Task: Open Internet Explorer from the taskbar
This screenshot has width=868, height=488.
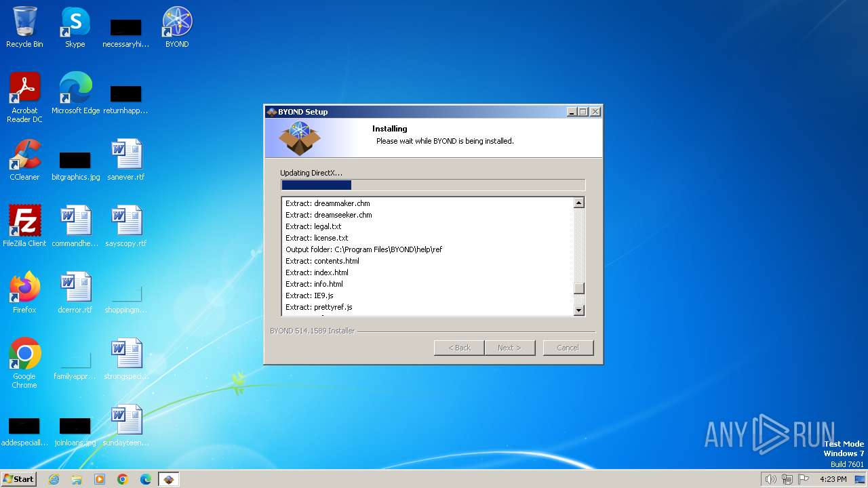Action: (x=54, y=479)
